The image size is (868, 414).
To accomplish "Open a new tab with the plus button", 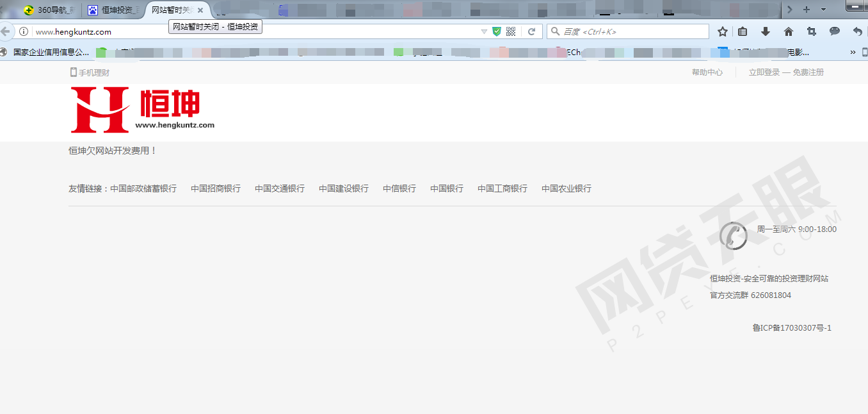I will coord(807,10).
